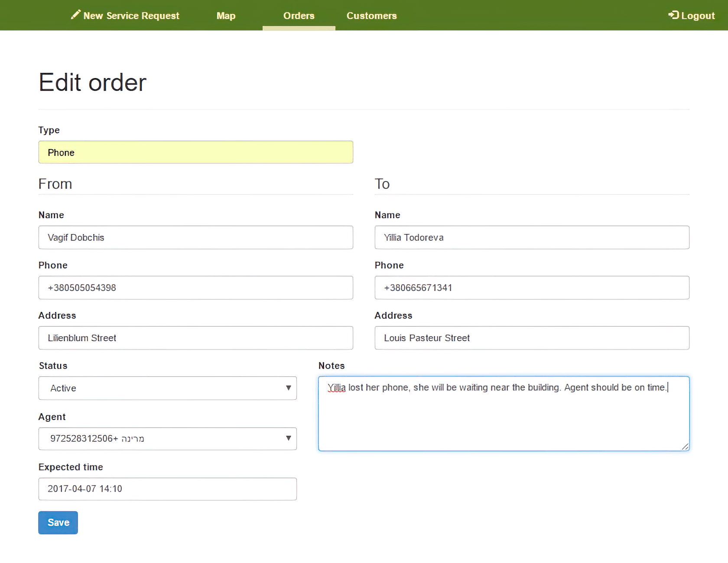Edit the Lilienblum Street address field
728x563 pixels.
(x=195, y=338)
